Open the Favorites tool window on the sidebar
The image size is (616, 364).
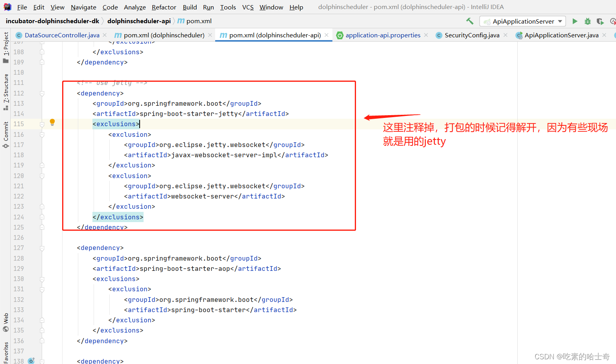coord(6,353)
